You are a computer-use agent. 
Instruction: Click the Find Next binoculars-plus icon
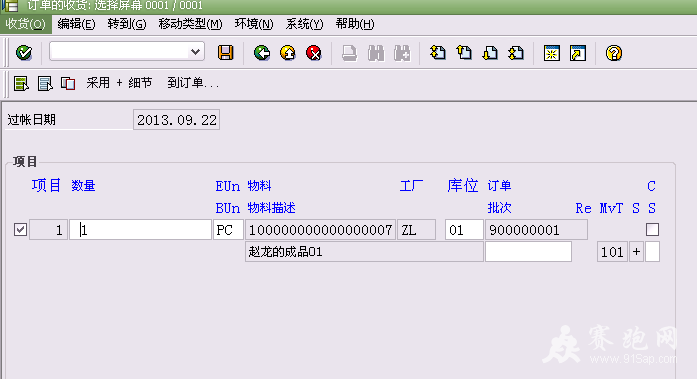(x=402, y=53)
